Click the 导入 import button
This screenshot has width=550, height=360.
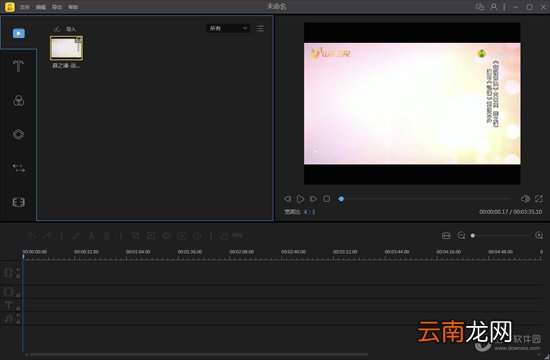pyautogui.click(x=65, y=29)
